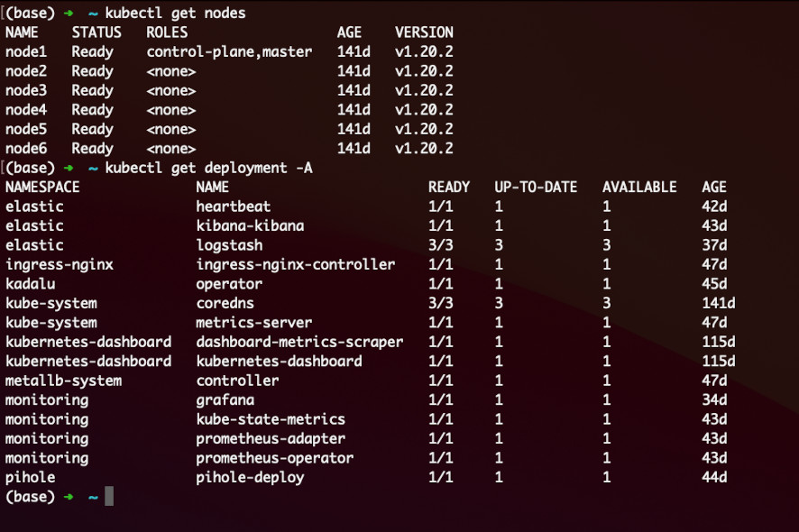This screenshot has width=799, height=532.
Task: Select the coredns deployment name
Action: [225, 303]
